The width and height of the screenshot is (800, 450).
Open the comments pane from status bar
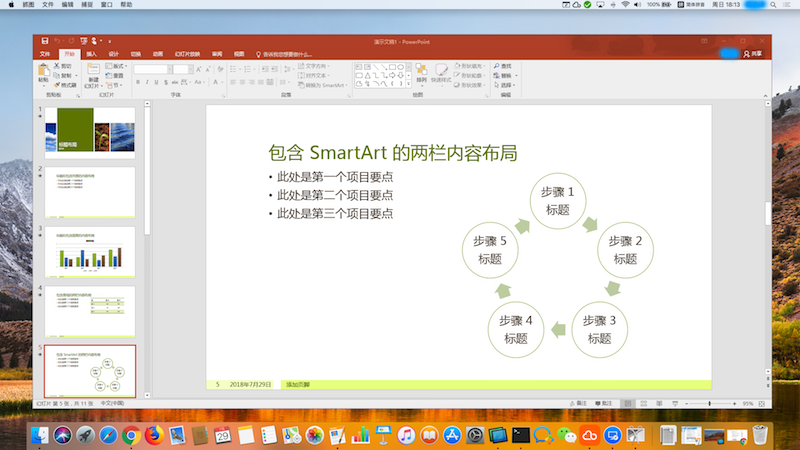tap(604, 404)
